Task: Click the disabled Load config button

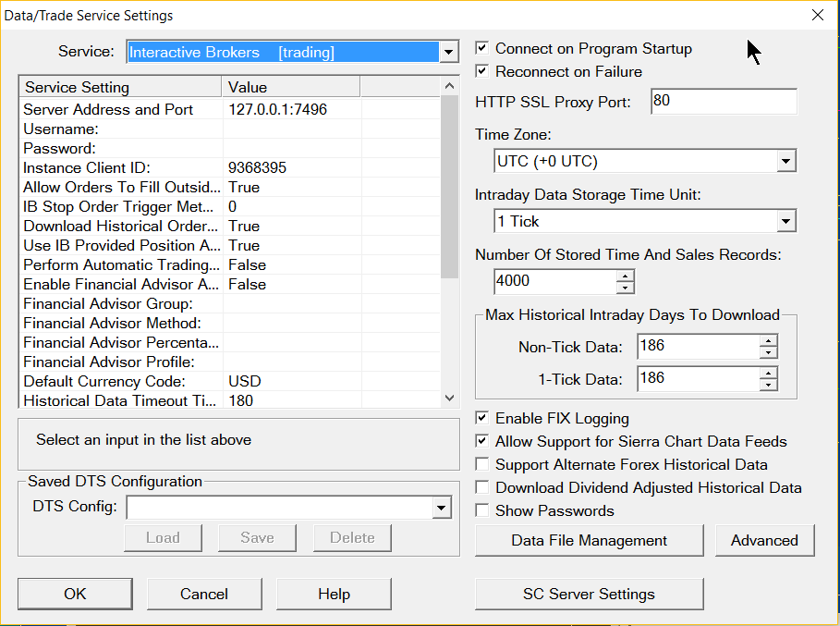Action: pyautogui.click(x=163, y=537)
